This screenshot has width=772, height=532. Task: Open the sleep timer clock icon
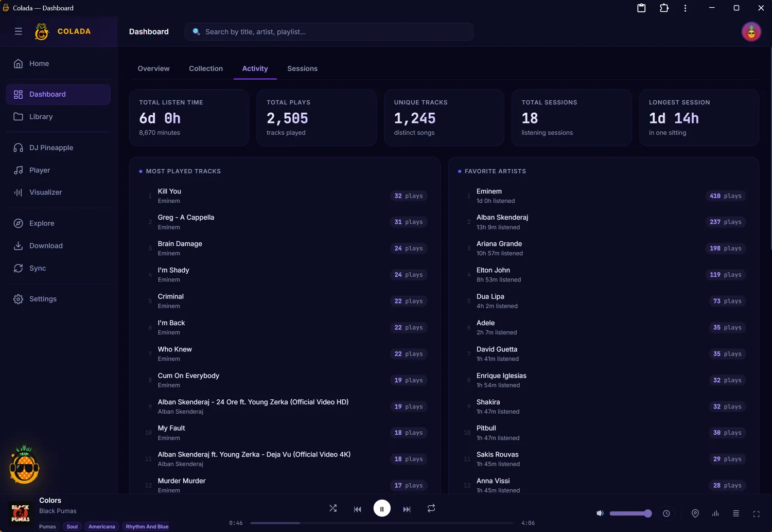click(x=666, y=513)
